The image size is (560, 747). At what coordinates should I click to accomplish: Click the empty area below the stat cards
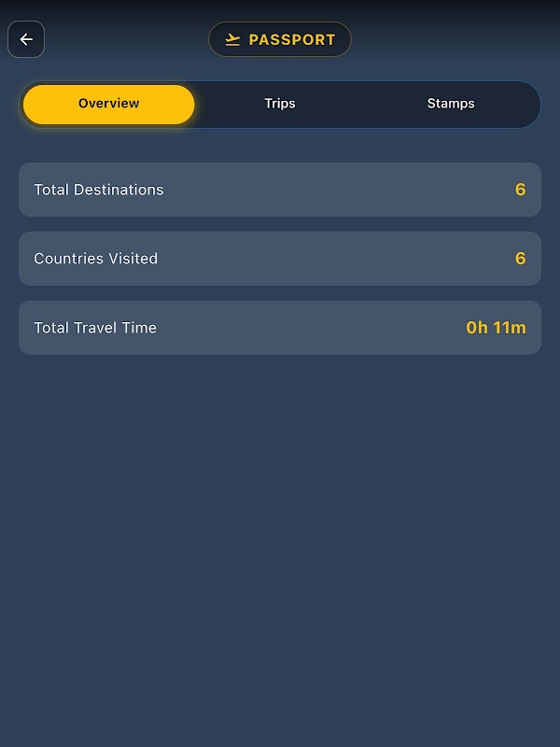coord(280,542)
